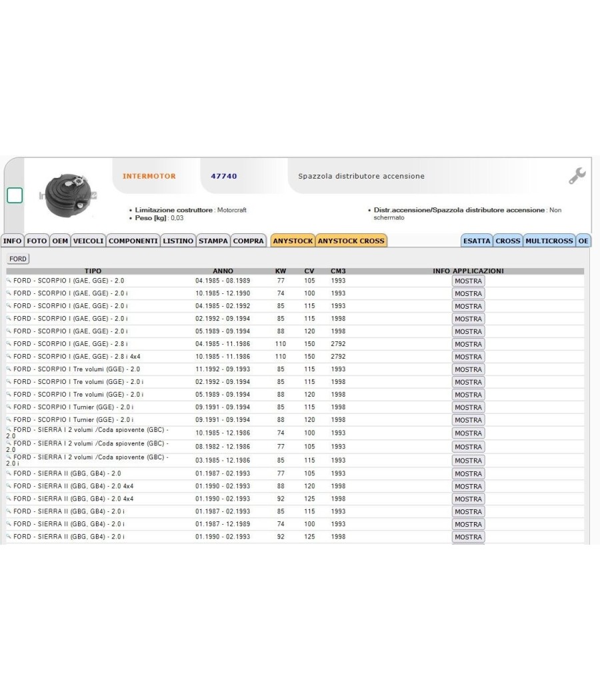Click MOSTRA for Scorpio I 2.0 i 74 kW
600x700 pixels.
click(x=468, y=293)
